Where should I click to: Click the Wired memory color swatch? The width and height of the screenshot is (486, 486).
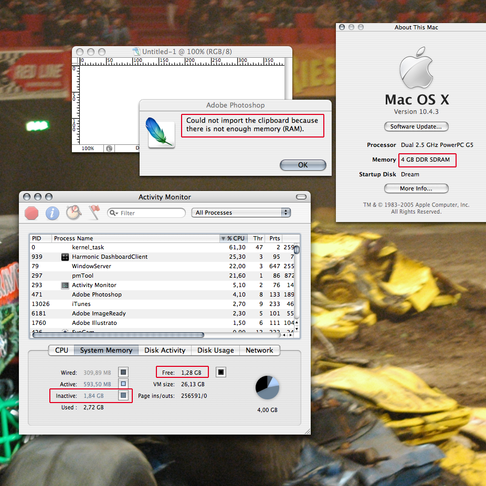click(x=123, y=372)
